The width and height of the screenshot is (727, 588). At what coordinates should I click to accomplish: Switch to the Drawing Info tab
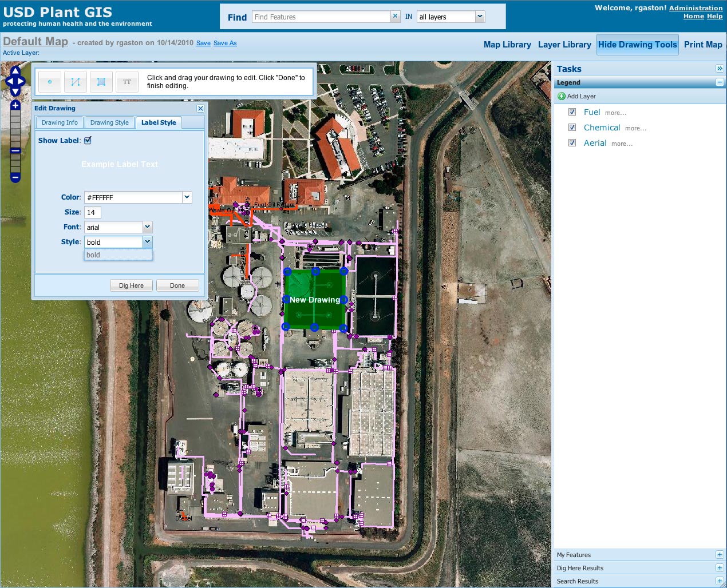tap(59, 122)
